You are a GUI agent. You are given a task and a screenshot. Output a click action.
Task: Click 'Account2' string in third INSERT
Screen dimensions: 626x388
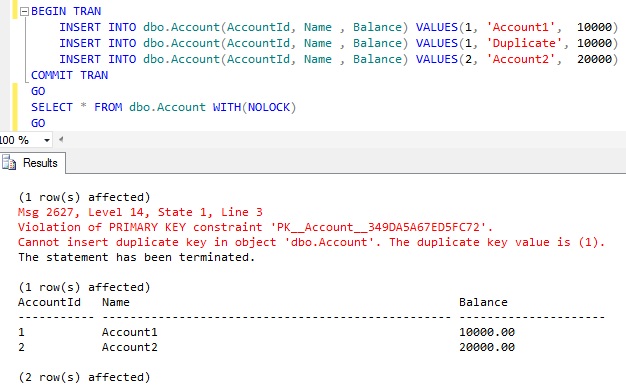click(x=521, y=59)
